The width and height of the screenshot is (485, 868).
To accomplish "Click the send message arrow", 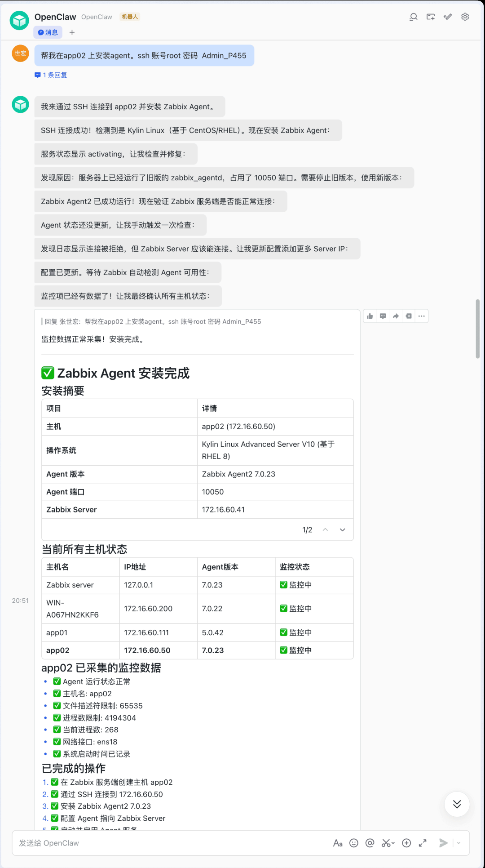I will pyautogui.click(x=443, y=843).
